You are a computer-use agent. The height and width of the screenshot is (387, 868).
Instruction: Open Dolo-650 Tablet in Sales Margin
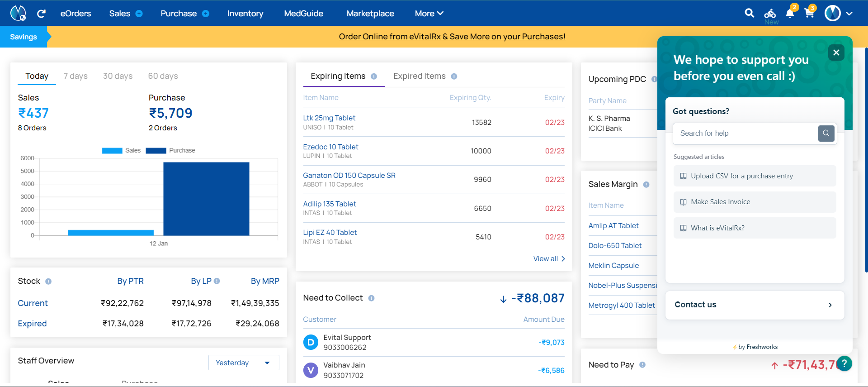point(615,246)
